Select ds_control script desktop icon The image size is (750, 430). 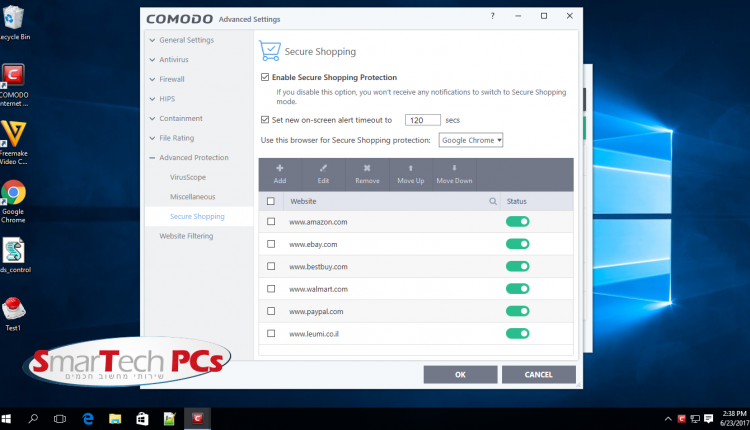(14, 256)
